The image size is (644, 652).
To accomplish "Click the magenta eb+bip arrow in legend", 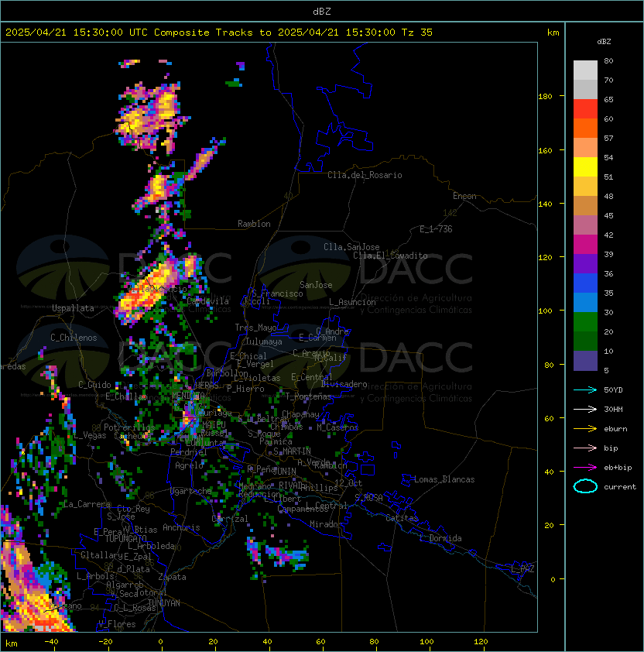I will (585, 468).
